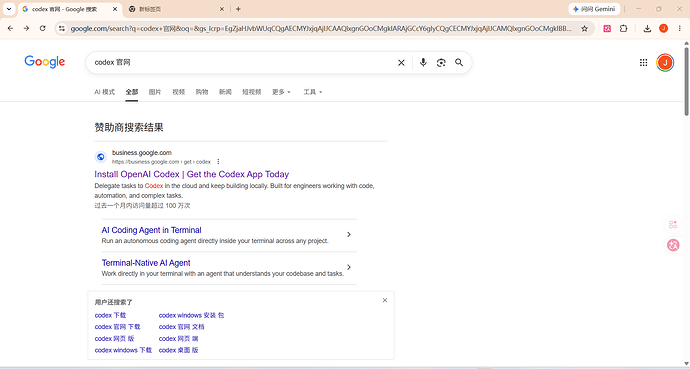Open the Extensions puzzle icon
Viewport: 690px width, 369px height.
(624, 28)
